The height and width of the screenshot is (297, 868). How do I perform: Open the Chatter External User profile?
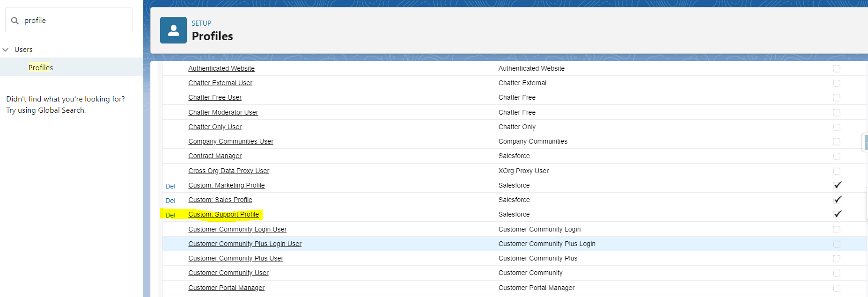click(x=220, y=83)
